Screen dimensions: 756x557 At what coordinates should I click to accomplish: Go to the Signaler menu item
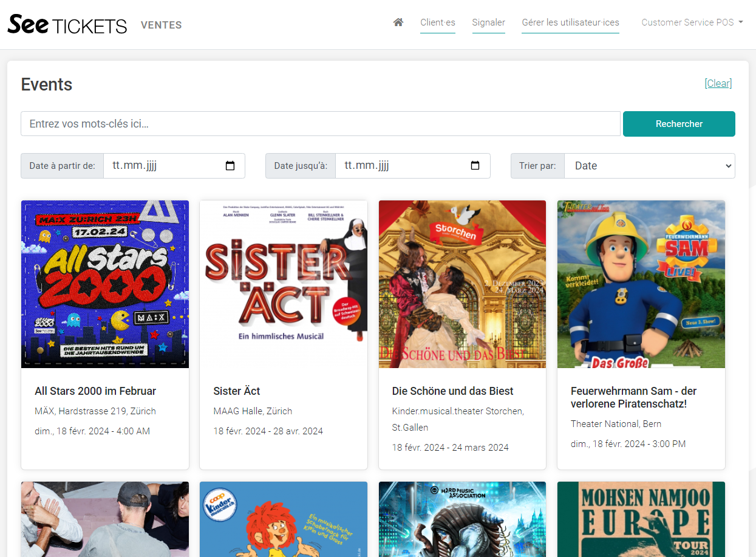pyautogui.click(x=489, y=22)
